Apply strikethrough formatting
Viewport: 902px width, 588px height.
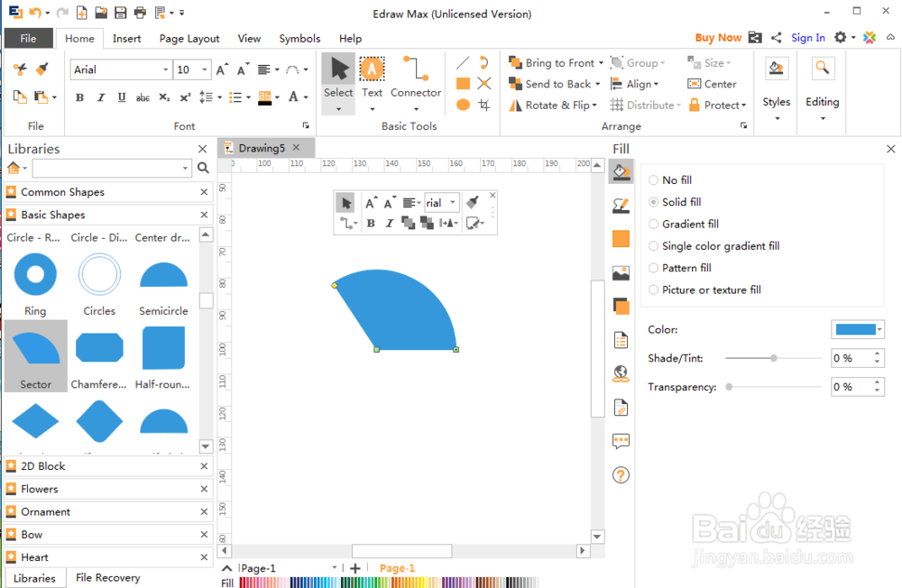pos(143,97)
